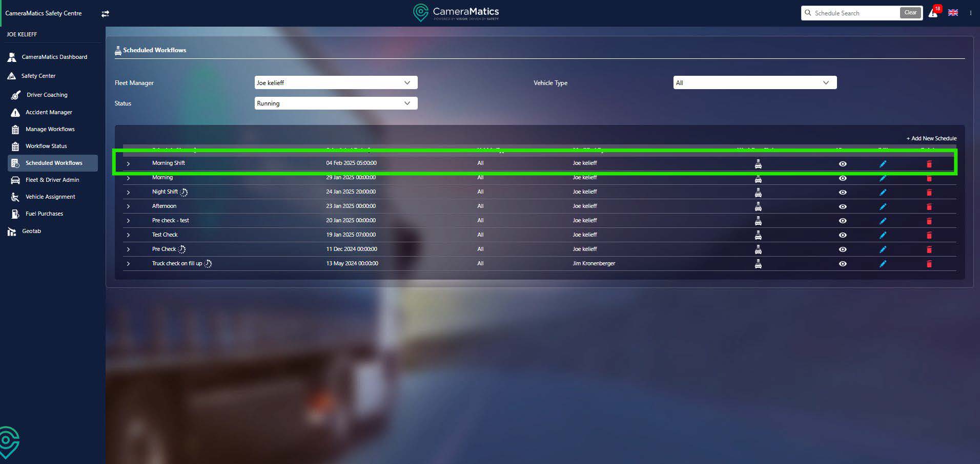Click edit pencil for Night Shift schedule

pyautogui.click(x=883, y=193)
